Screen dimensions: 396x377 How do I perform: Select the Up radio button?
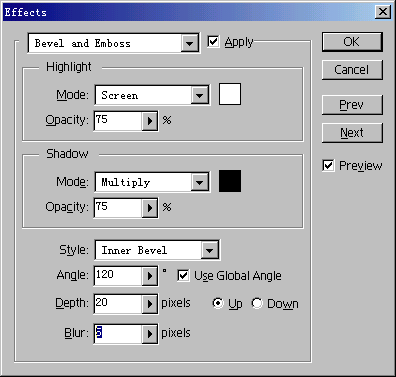pyautogui.click(x=218, y=303)
